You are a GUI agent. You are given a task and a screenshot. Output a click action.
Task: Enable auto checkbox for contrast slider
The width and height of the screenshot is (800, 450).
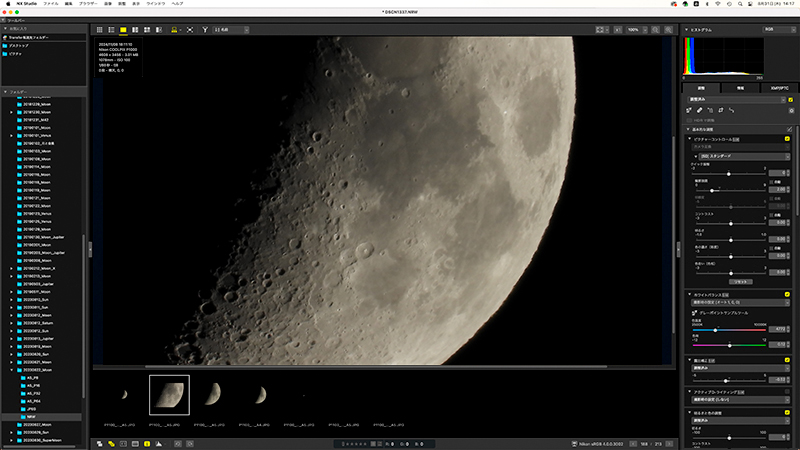(772, 215)
